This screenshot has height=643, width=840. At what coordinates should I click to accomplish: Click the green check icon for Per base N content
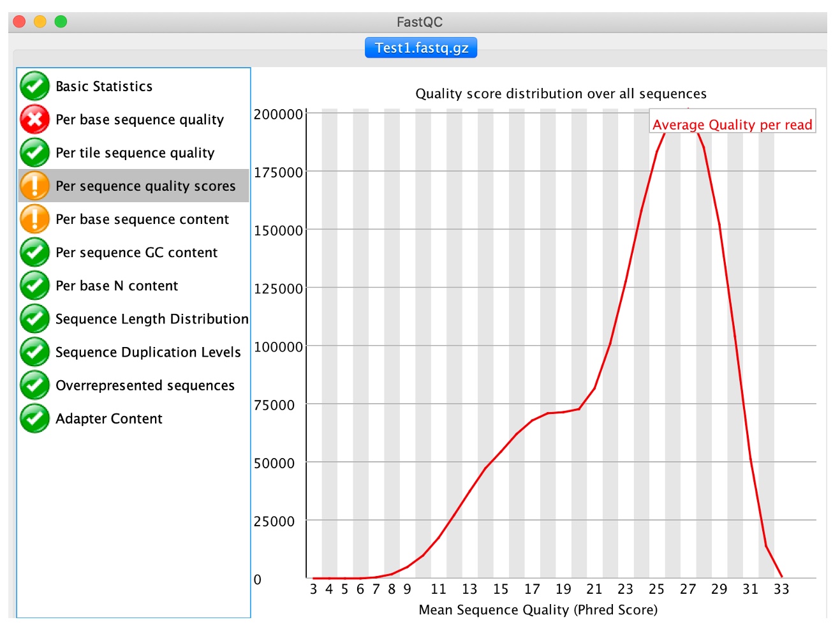pos(34,285)
